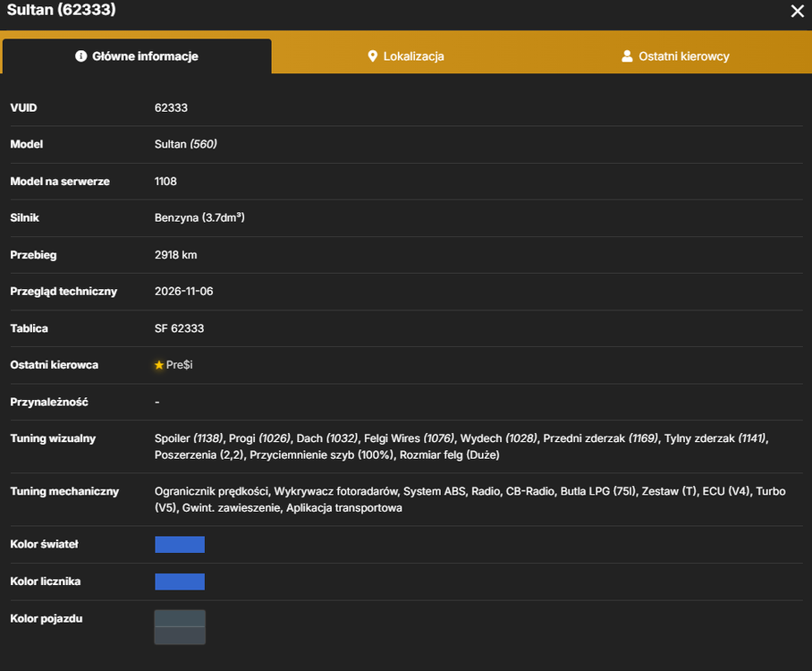This screenshot has width=812, height=671.
Task: Click the gray Kolor pojazdu swatch
Action: coord(180,627)
